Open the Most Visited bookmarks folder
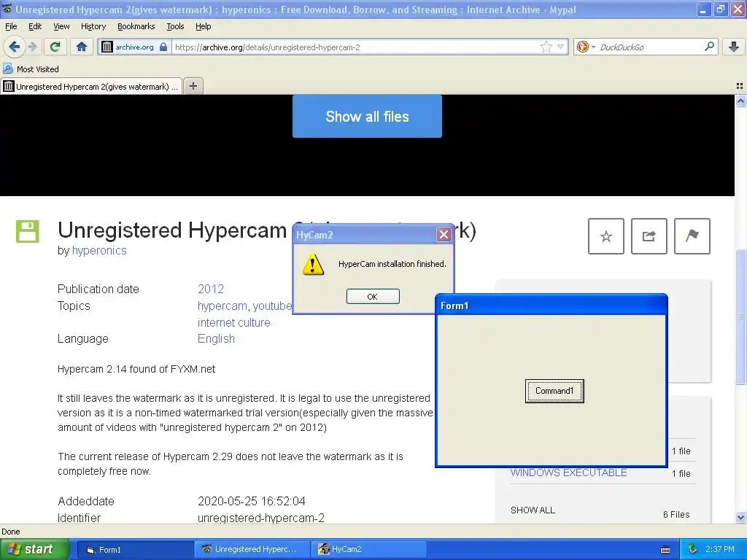747x560 pixels. pyautogui.click(x=31, y=69)
